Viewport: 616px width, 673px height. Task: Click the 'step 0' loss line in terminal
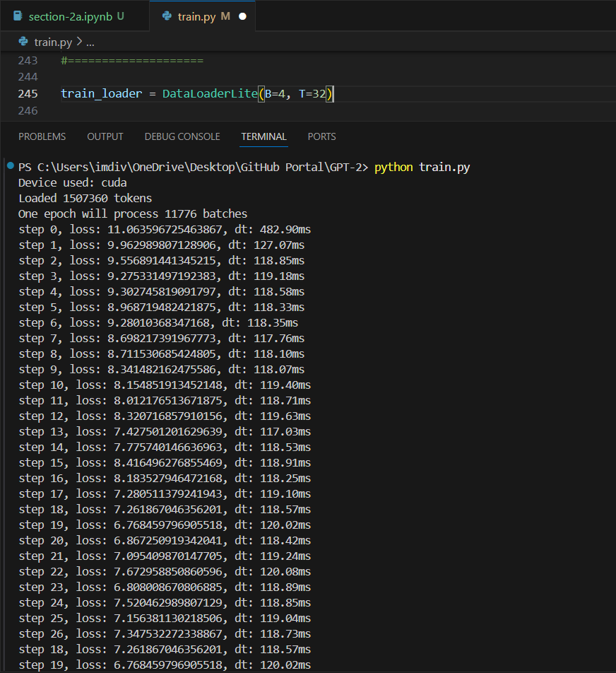[165, 230]
